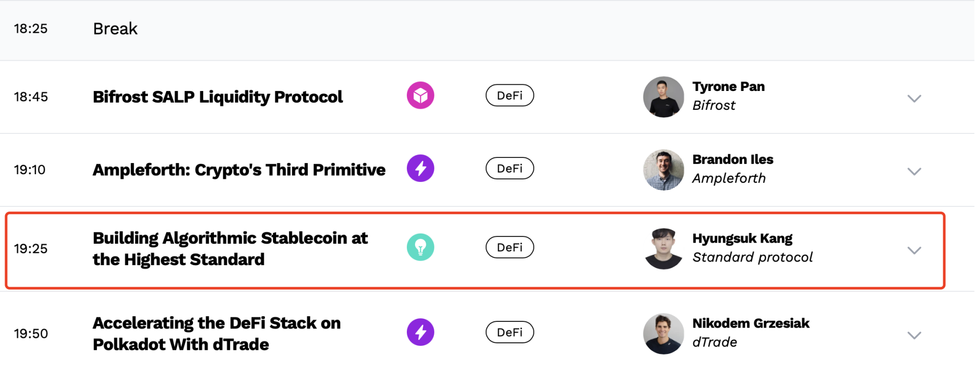Open Hyungsuk Kang's speaker photo
The height and width of the screenshot is (375, 980).
click(x=664, y=249)
